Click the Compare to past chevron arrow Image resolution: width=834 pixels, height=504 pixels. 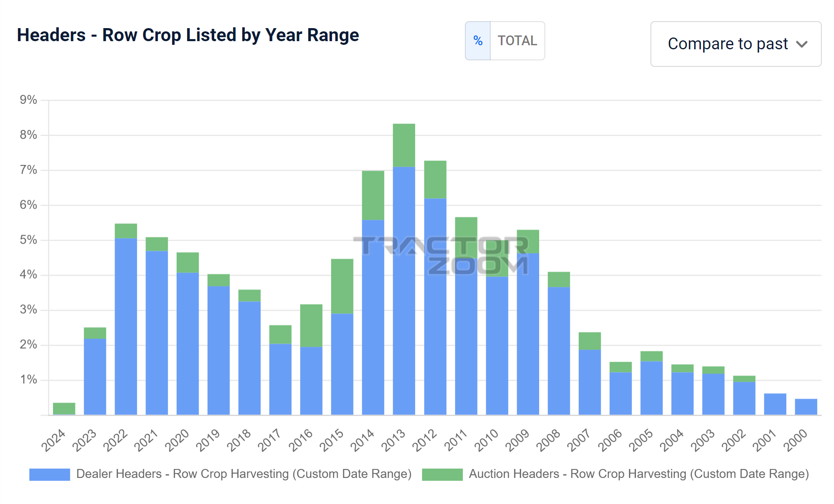pyautogui.click(x=801, y=44)
